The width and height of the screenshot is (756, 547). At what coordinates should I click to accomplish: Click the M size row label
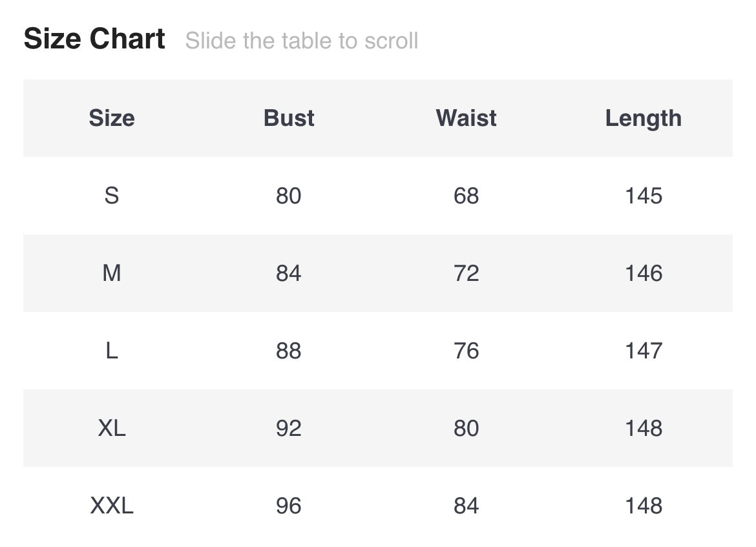point(112,273)
